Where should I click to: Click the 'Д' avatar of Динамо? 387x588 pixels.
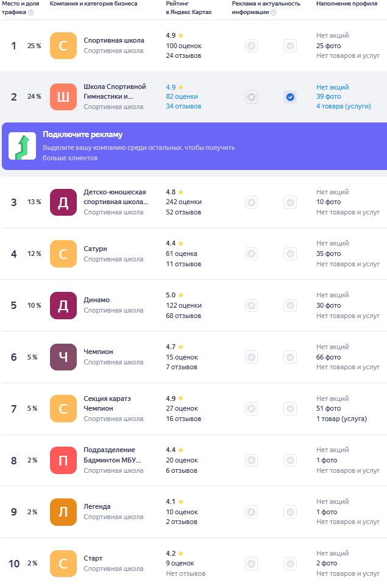point(63,306)
